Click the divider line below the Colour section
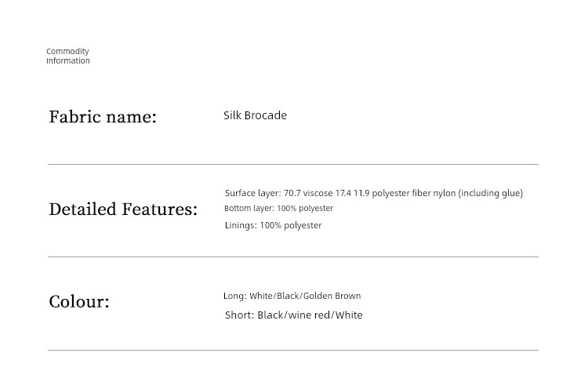This screenshot has height=386, width=588. pos(293,350)
